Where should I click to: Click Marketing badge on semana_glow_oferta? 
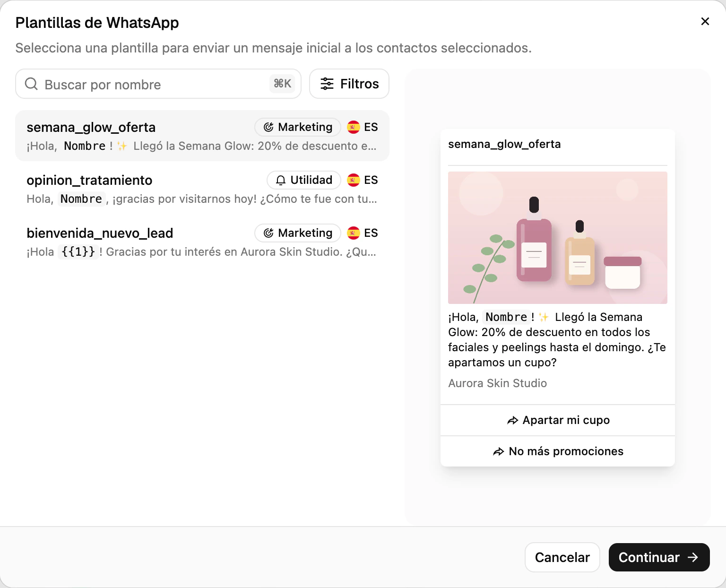pos(298,127)
